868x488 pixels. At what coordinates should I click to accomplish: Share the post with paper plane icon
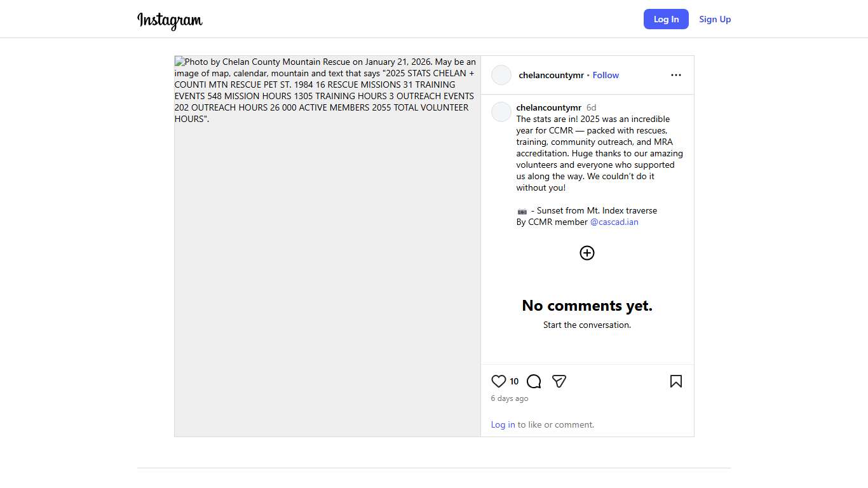click(559, 381)
